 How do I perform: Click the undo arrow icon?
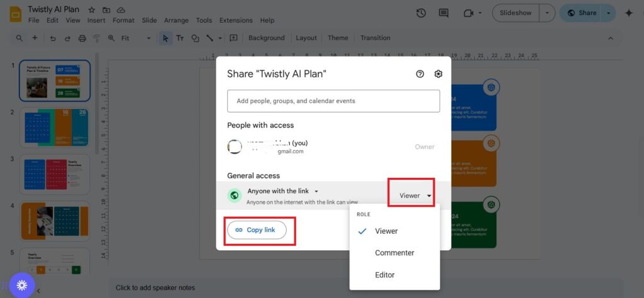click(53, 38)
